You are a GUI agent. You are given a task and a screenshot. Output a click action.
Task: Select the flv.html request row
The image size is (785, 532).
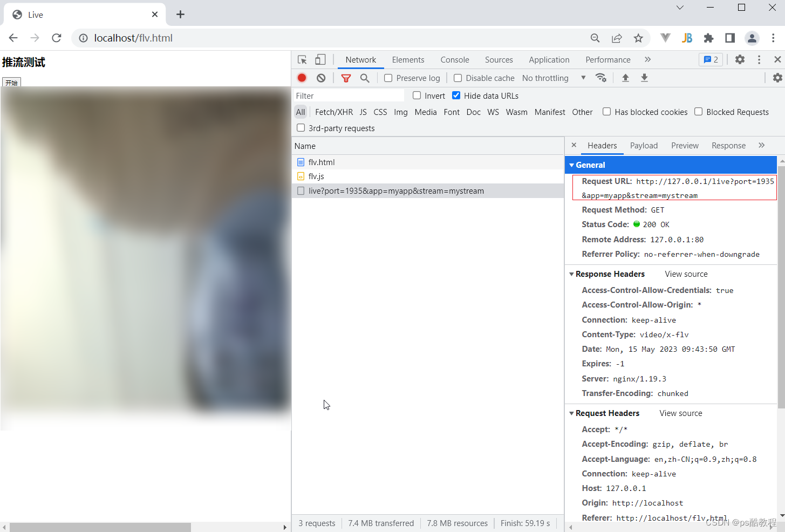pyautogui.click(x=428, y=162)
